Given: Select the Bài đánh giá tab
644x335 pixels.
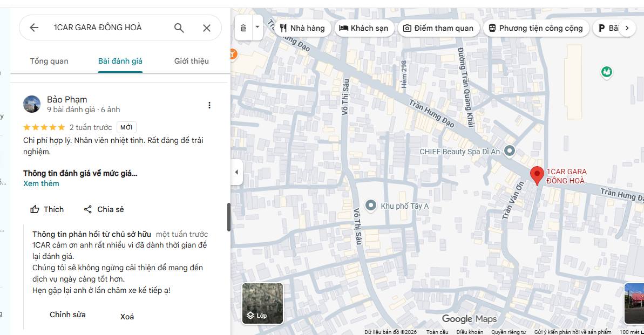Looking at the screenshot, I should click(120, 61).
